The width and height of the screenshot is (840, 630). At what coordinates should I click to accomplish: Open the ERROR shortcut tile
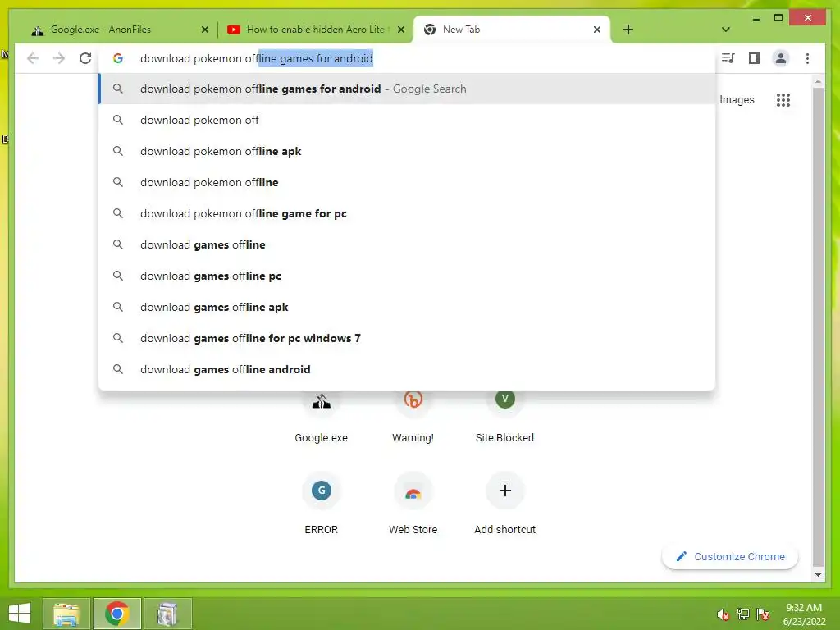click(x=321, y=503)
